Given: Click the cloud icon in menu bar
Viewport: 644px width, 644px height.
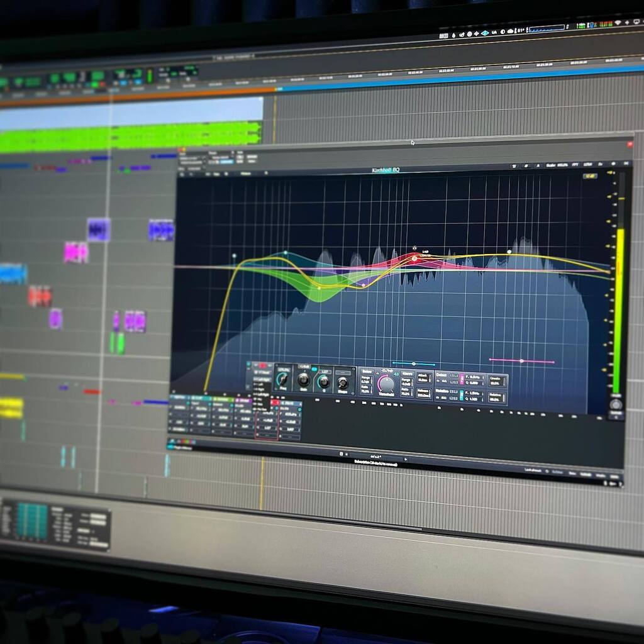Looking at the screenshot, I should click(511, 31).
